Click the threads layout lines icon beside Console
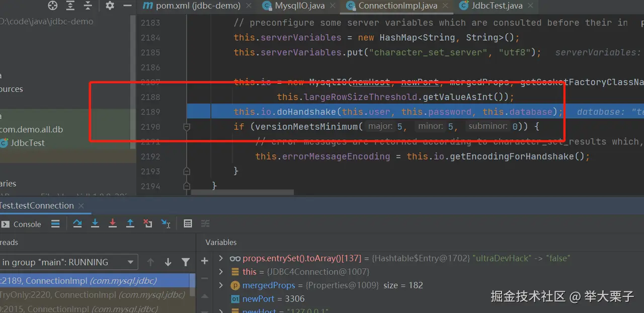 pos(55,223)
